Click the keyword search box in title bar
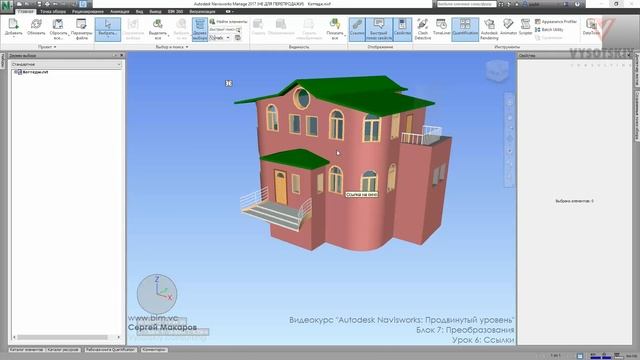 point(466,4)
